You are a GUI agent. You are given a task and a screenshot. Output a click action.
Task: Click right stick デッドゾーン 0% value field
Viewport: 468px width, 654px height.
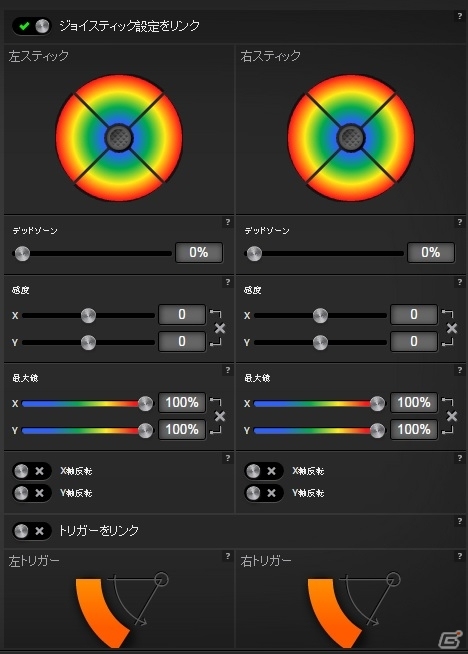coord(431,252)
